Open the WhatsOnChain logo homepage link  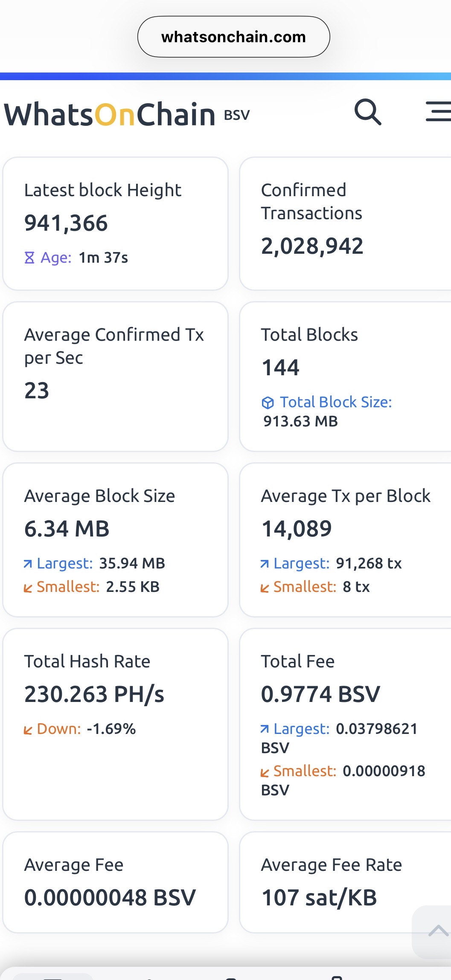(x=110, y=114)
